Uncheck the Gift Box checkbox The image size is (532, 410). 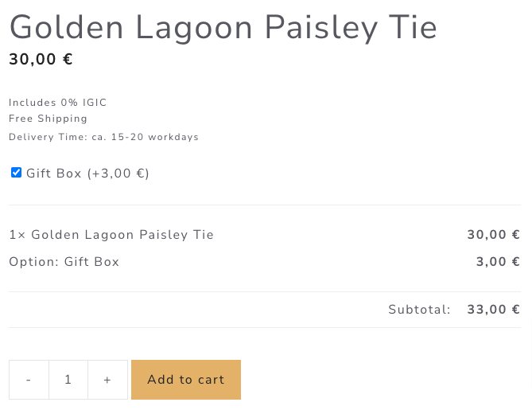pyautogui.click(x=16, y=173)
